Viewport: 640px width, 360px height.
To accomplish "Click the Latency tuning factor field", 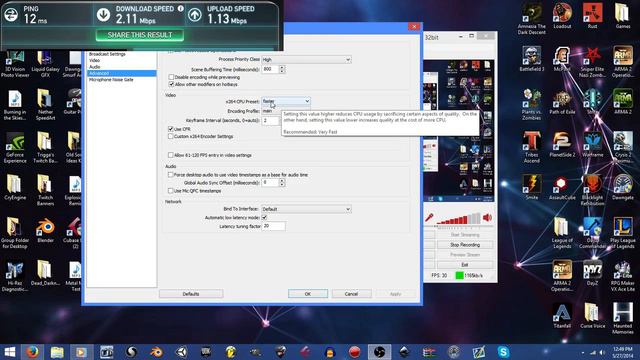I will 273,226.
